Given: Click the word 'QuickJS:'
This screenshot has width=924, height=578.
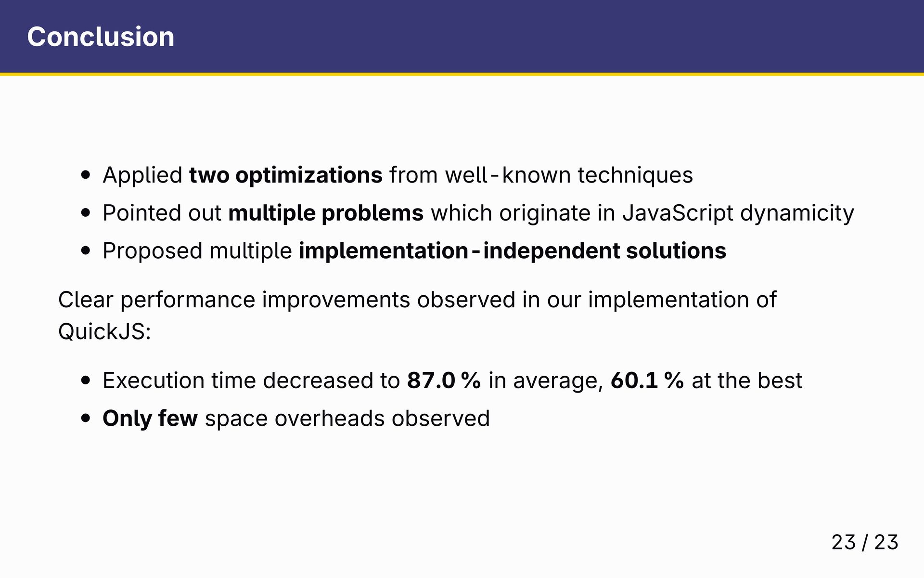Looking at the screenshot, I should click(x=104, y=332).
